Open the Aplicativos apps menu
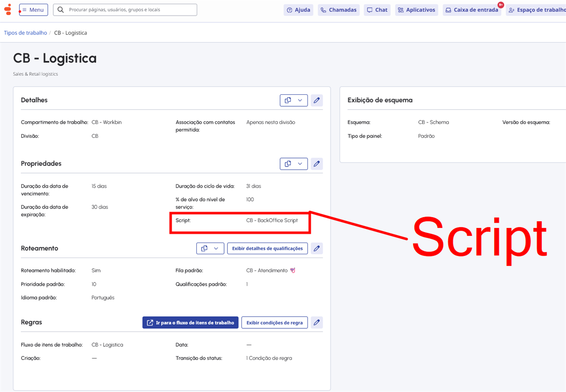 click(x=416, y=10)
